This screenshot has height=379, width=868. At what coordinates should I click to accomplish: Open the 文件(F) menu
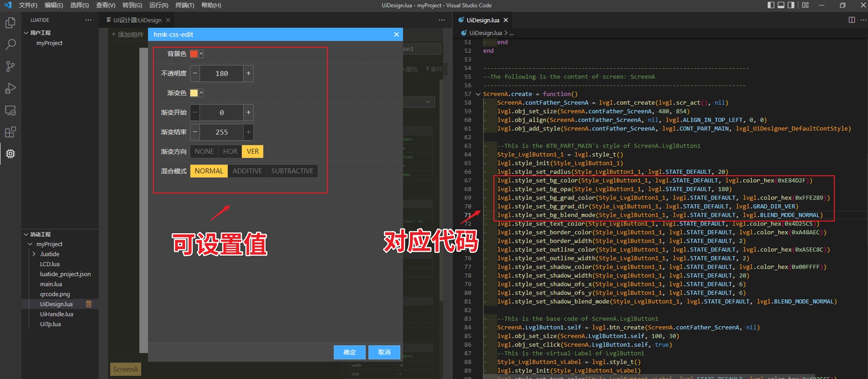[x=28, y=5]
